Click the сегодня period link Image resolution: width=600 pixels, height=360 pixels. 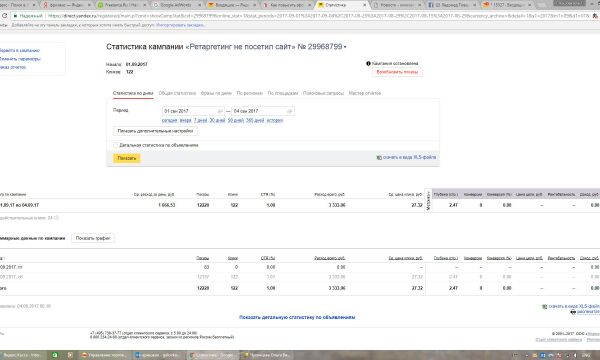(x=170, y=121)
